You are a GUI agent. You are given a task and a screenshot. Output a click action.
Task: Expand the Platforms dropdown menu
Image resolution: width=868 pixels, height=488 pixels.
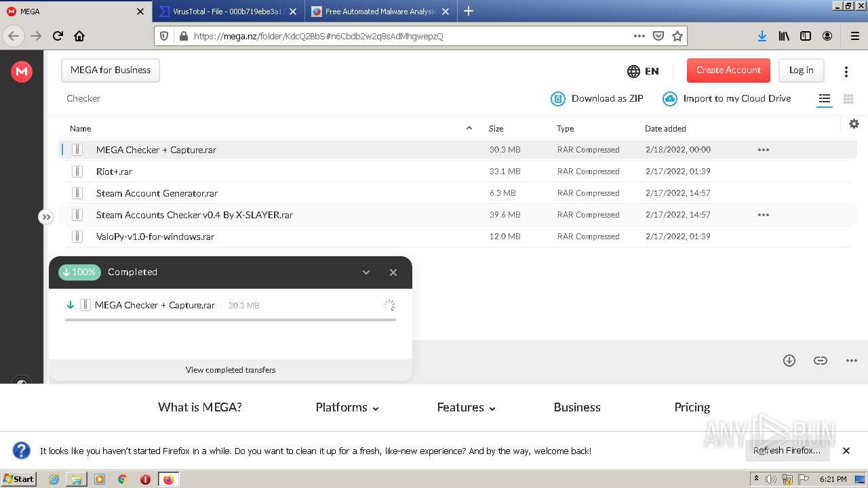[x=347, y=407]
